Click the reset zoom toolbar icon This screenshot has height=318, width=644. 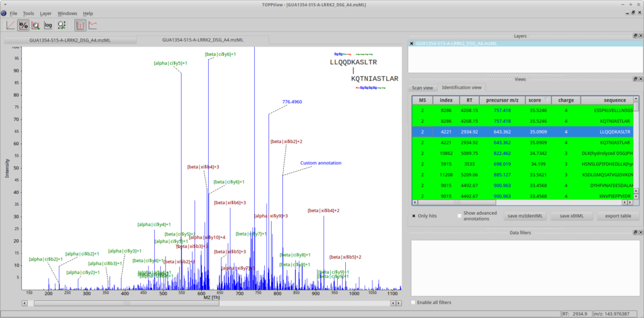click(x=62, y=25)
